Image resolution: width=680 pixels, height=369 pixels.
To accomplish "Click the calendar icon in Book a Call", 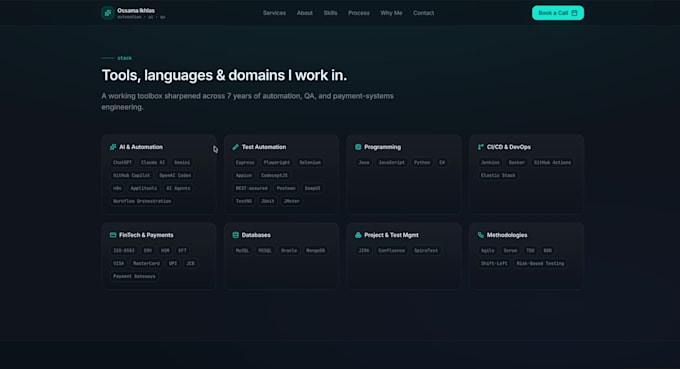I will (574, 13).
